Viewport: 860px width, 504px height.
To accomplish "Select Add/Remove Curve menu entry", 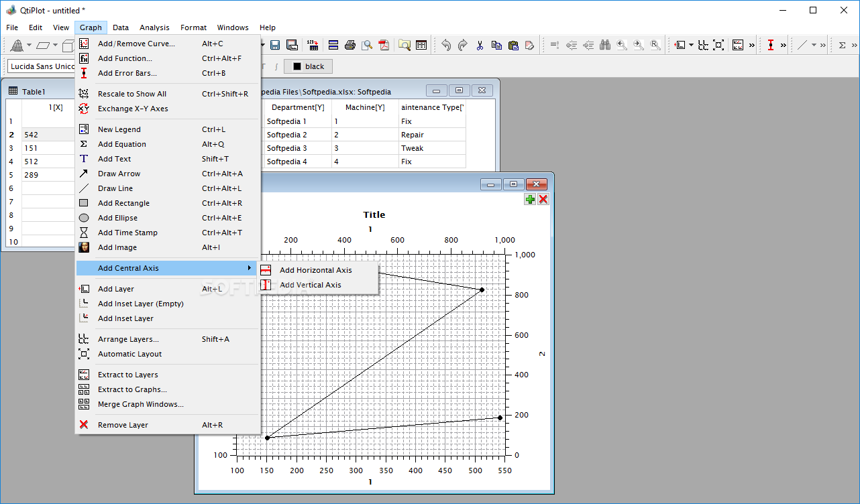I will coord(166,44).
